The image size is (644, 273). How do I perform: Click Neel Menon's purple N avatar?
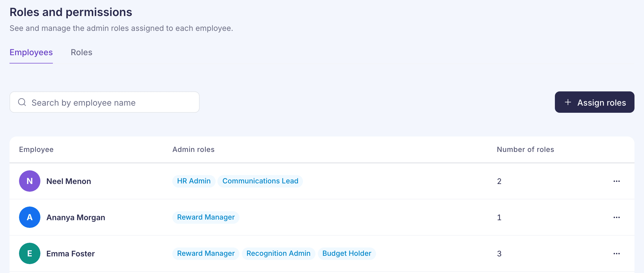[x=30, y=181]
